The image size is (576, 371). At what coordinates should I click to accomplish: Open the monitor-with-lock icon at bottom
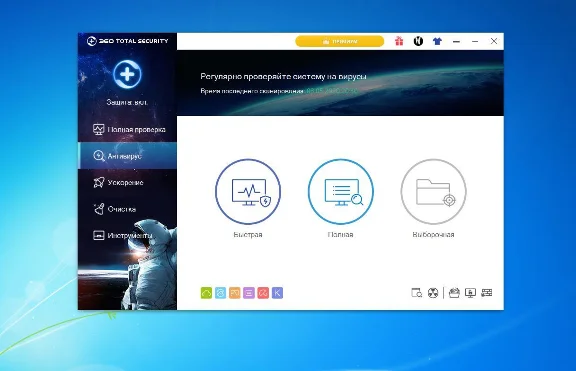point(470,293)
